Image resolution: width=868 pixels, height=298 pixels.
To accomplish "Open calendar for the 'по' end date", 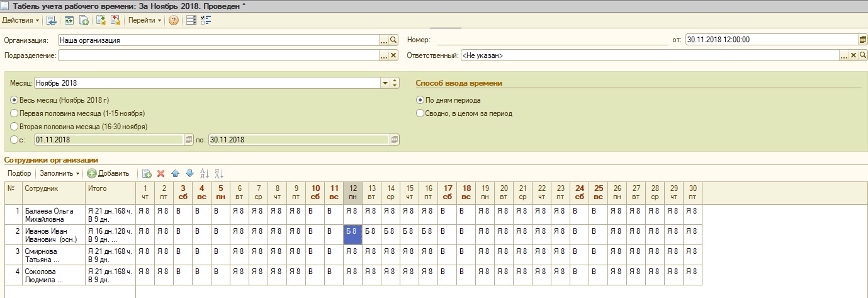I will click(x=394, y=140).
